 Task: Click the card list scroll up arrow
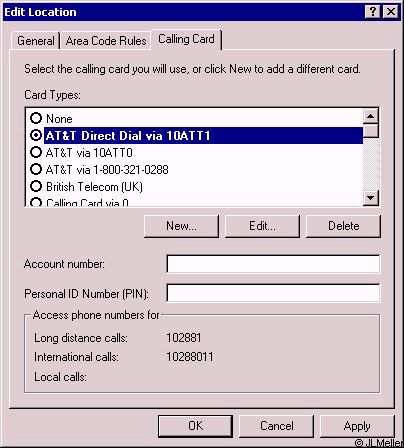coord(370,116)
